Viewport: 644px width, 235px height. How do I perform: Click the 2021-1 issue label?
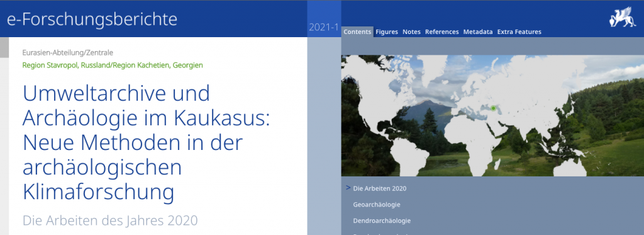point(324,28)
